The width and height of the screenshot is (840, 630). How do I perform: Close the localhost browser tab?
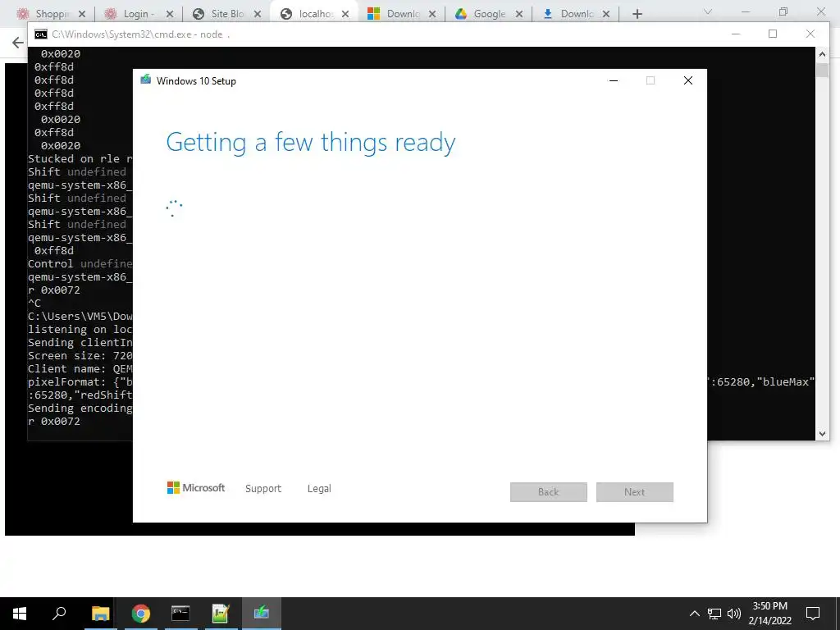click(345, 14)
